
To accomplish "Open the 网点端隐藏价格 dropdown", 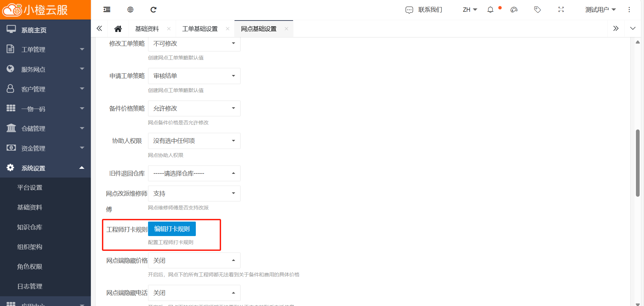I will (x=194, y=261).
